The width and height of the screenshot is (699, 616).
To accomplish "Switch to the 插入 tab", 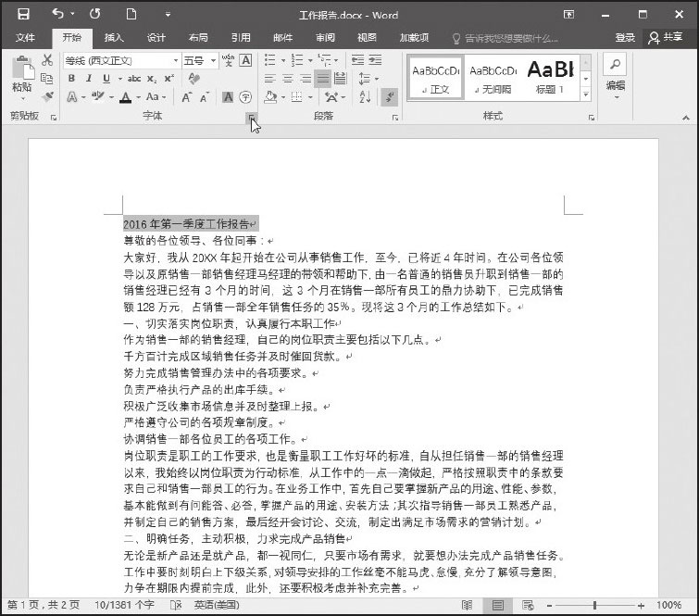I will point(114,38).
